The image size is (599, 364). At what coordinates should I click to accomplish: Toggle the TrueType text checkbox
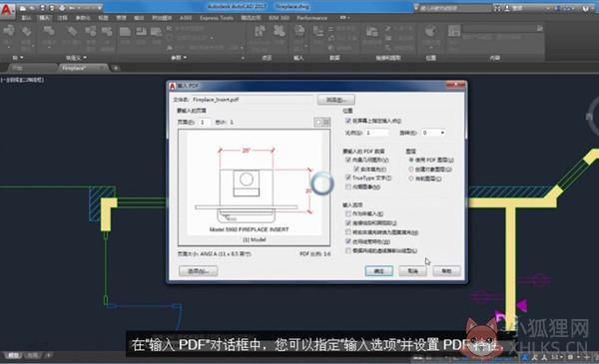click(x=348, y=178)
